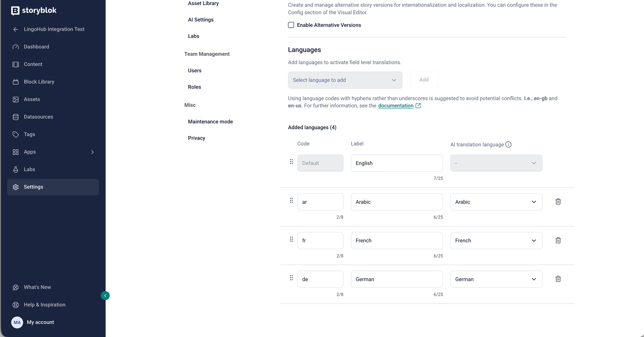Viewport: 644px width, 337px height.
Task: Click the Add language button
Action: pyautogui.click(x=424, y=80)
